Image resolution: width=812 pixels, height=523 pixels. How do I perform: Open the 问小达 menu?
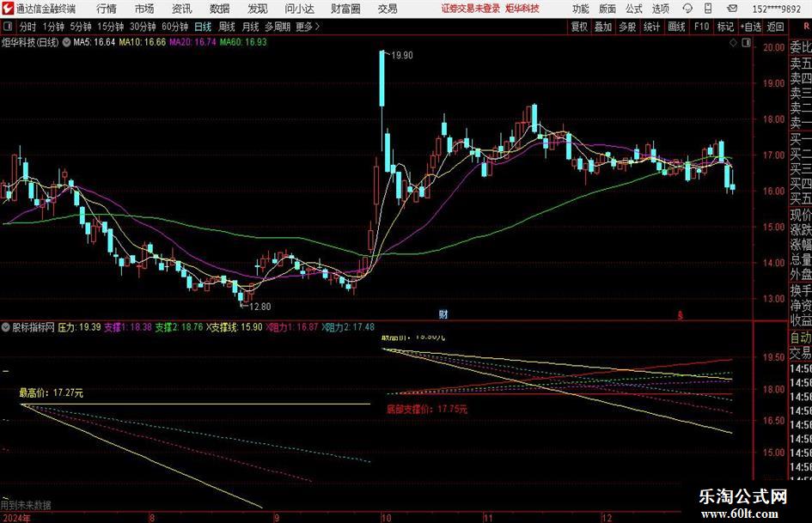(x=299, y=9)
